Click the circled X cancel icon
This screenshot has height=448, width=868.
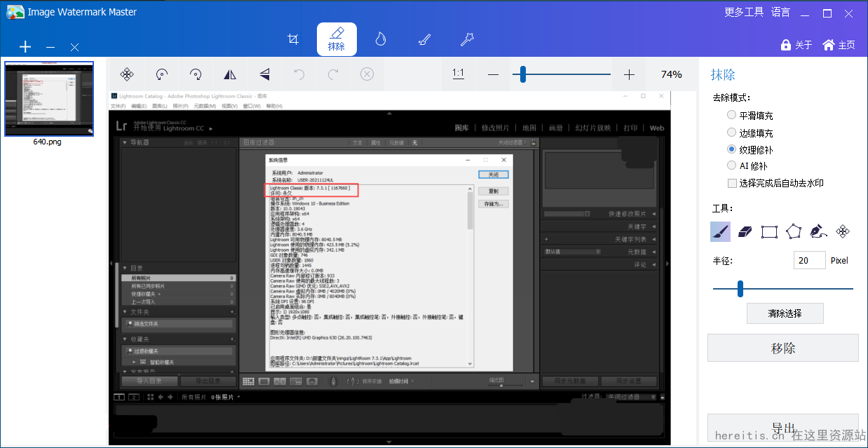367,74
